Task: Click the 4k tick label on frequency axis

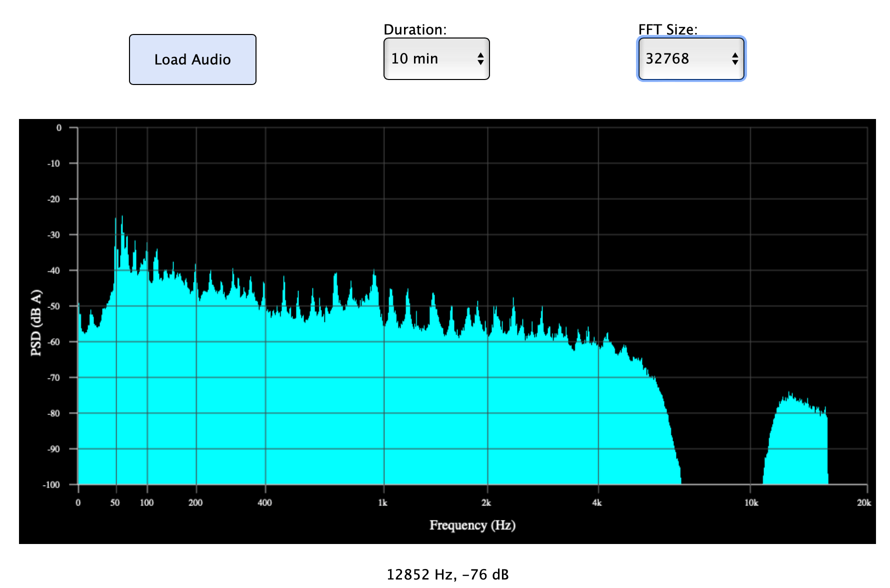Action: point(596,502)
